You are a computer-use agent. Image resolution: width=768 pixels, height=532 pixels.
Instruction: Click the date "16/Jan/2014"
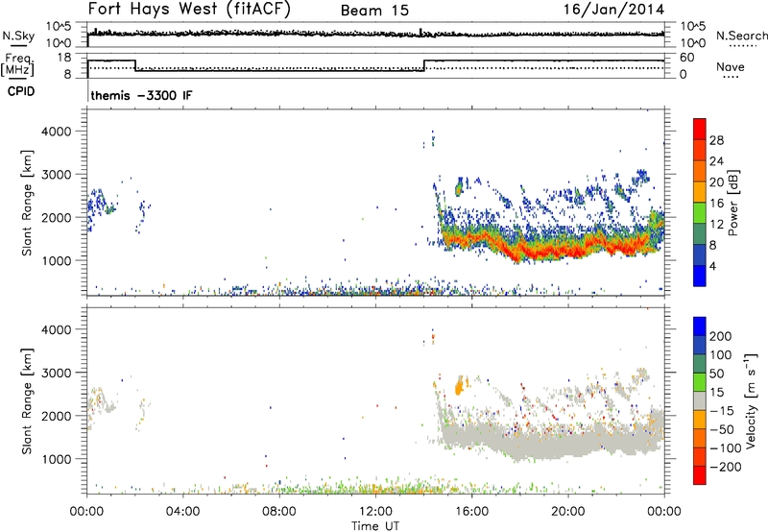[613, 10]
